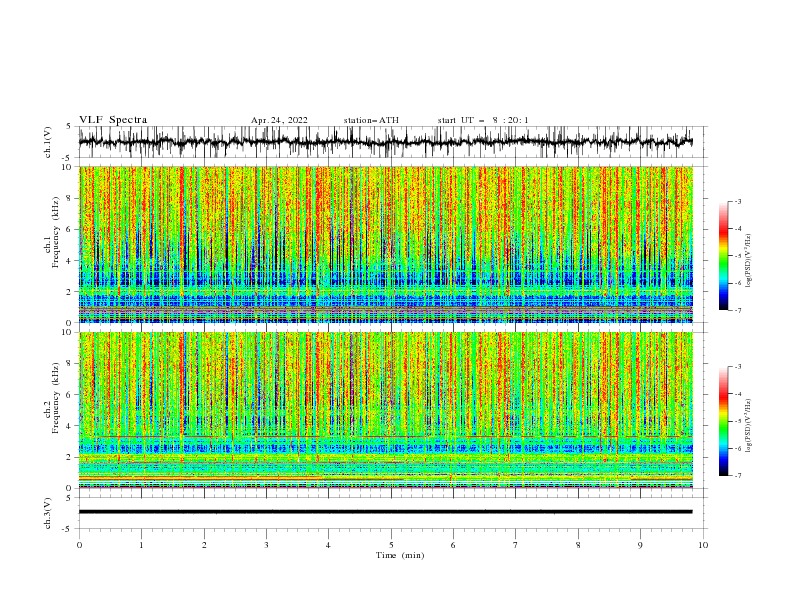Click the ch.2 frequency axis "8" kHz tick

coord(70,364)
